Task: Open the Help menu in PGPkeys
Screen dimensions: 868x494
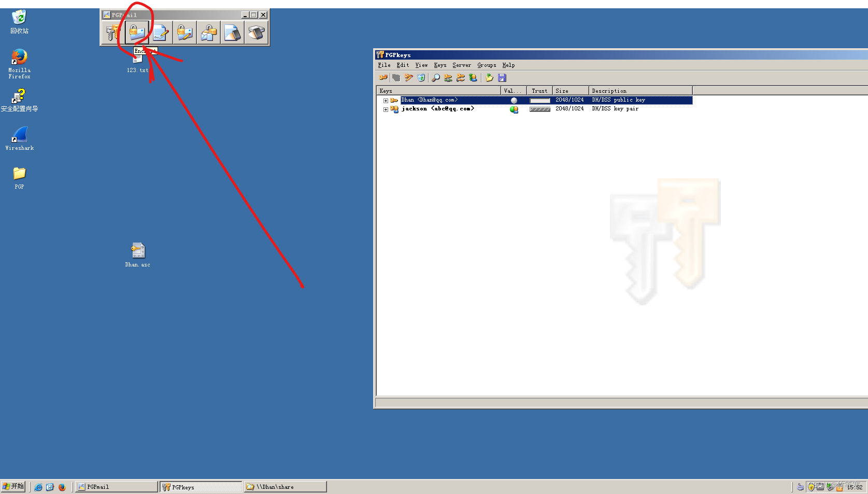Action: (x=508, y=65)
